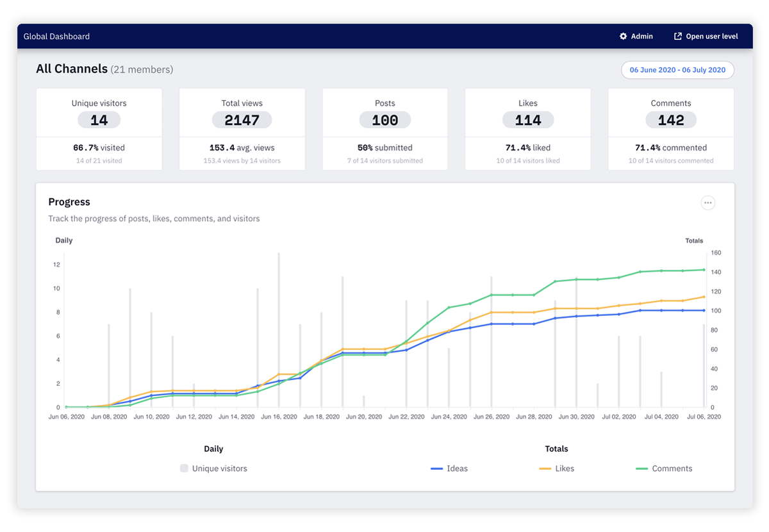769x532 pixels.
Task: Click the Admin label in the header
Action: [641, 37]
